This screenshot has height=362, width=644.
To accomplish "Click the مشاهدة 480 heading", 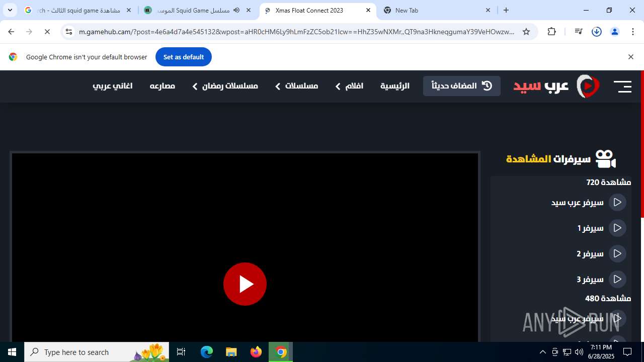I will (x=608, y=298).
